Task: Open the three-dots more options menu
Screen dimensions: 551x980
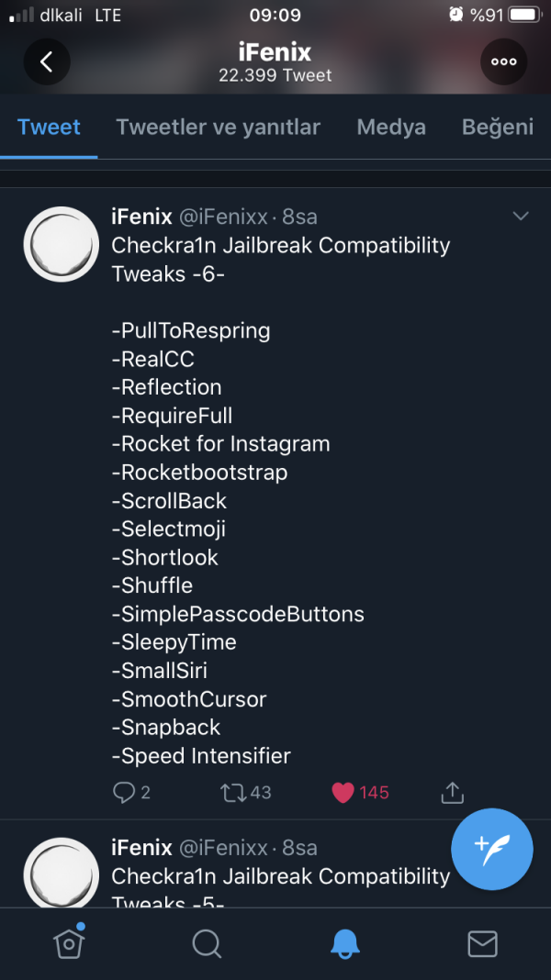Action: point(503,61)
